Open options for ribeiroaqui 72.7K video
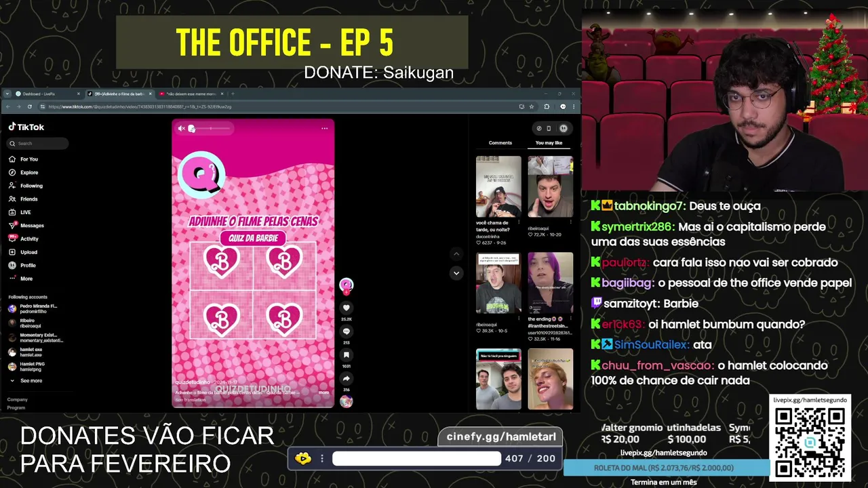This screenshot has width=868, height=488. 570,222
